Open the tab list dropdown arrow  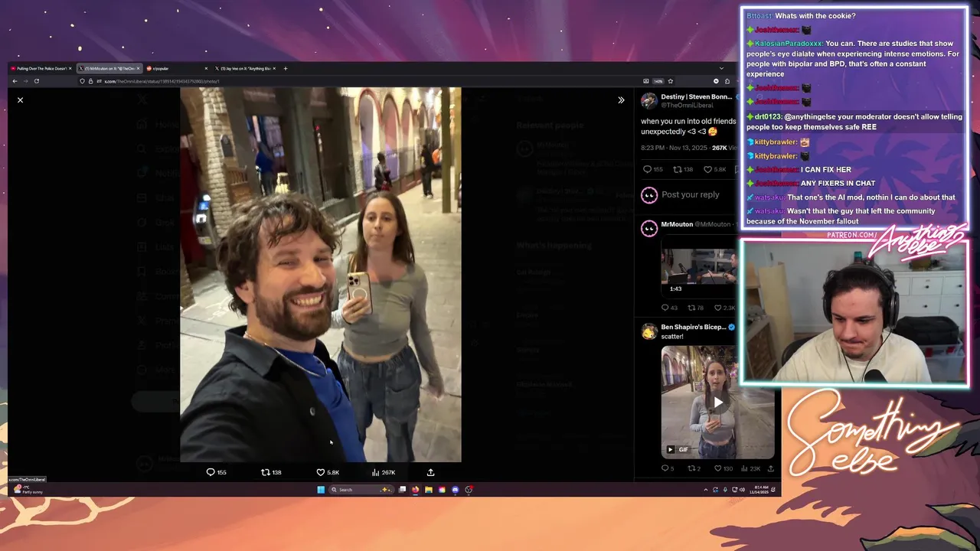[x=720, y=68]
